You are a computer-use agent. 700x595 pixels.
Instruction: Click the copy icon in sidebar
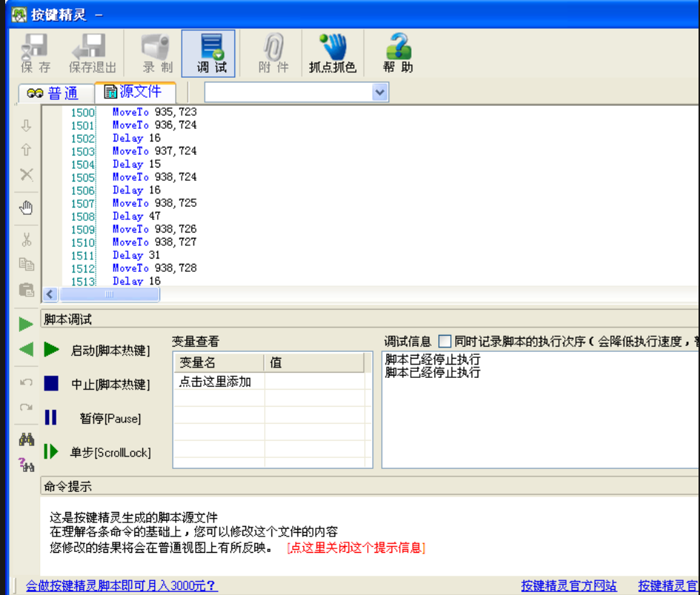click(27, 264)
